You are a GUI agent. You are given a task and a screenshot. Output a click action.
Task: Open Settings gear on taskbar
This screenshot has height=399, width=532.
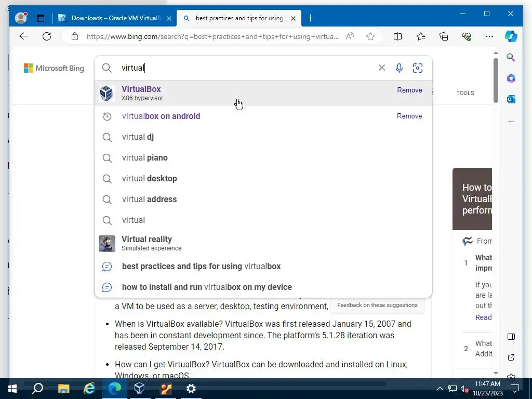191,389
